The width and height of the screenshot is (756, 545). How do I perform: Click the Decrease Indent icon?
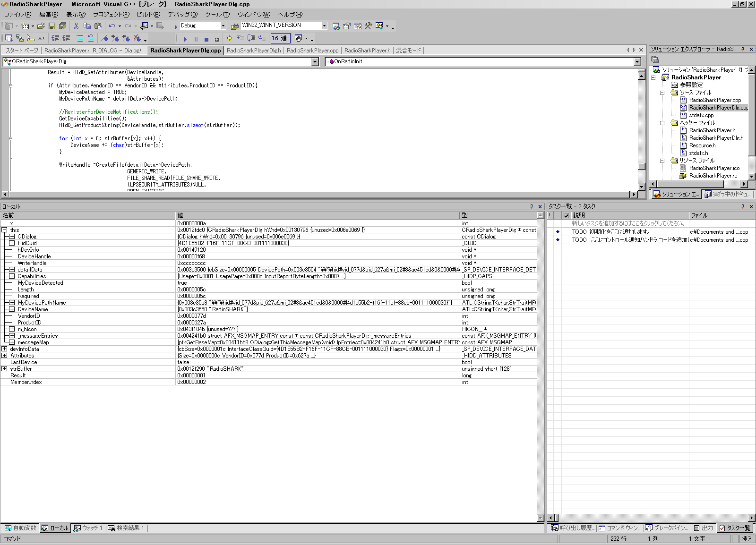pos(55,38)
